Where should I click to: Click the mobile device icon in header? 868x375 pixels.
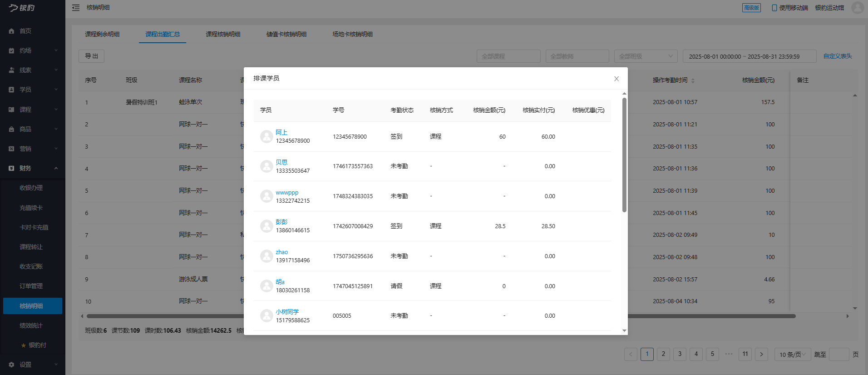click(x=774, y=8)
